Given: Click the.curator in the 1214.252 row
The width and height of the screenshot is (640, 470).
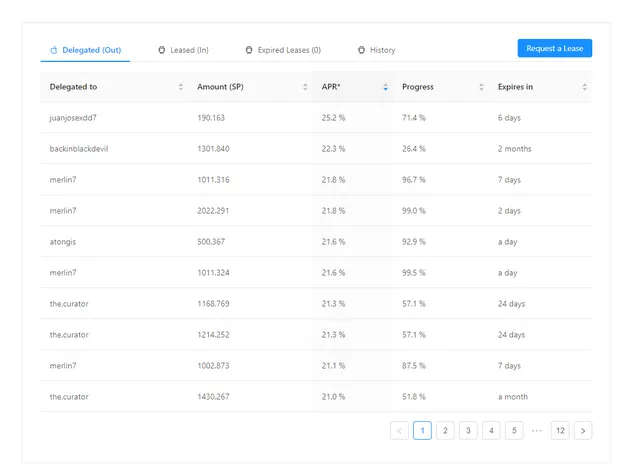Looking at the screenshot, I should [x=69, y=335].
